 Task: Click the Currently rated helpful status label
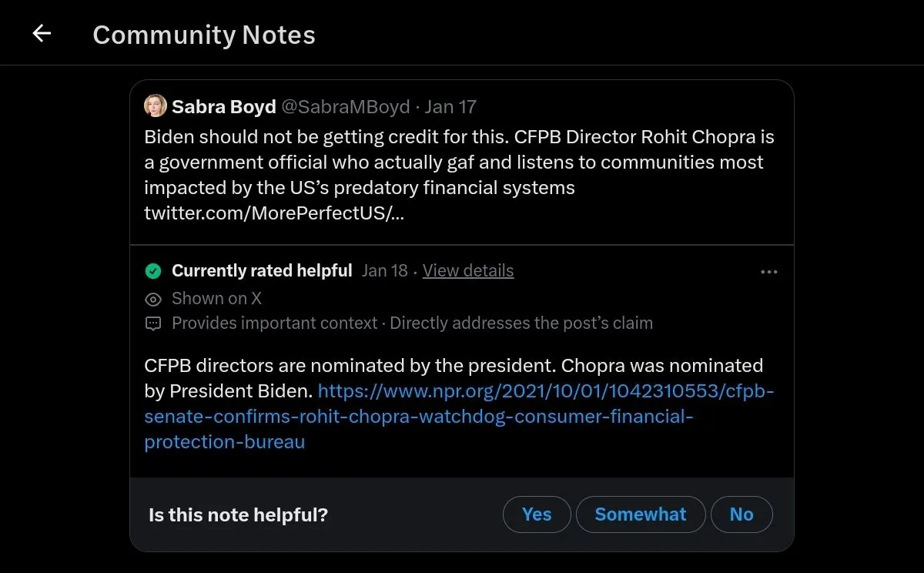click(262, 270)
